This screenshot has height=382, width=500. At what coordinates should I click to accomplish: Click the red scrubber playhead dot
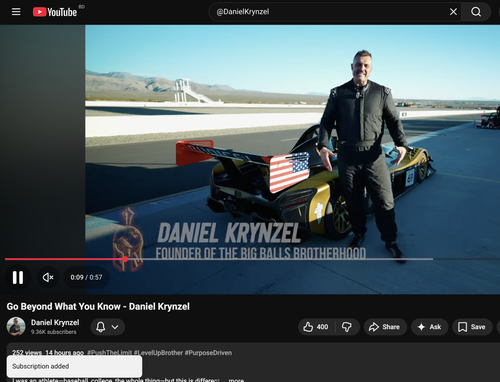[125, 259]
